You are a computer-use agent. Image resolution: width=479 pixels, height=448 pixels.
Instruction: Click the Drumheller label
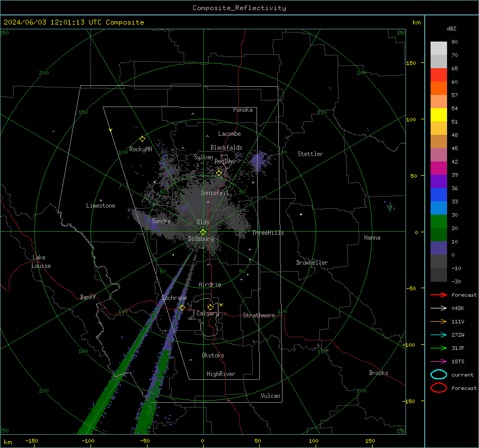click(x=311, y=263)
